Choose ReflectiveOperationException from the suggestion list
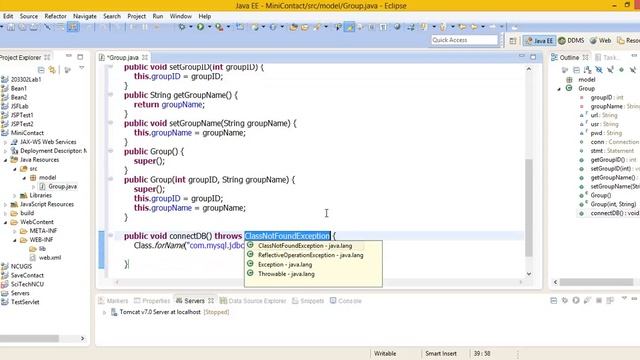The width and height of the screenshot is (640, 360). coord(311,255)
